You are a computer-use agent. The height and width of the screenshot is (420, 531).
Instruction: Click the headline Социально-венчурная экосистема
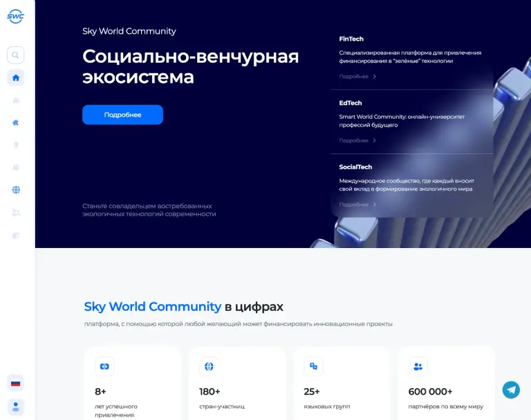click(190, 66)
